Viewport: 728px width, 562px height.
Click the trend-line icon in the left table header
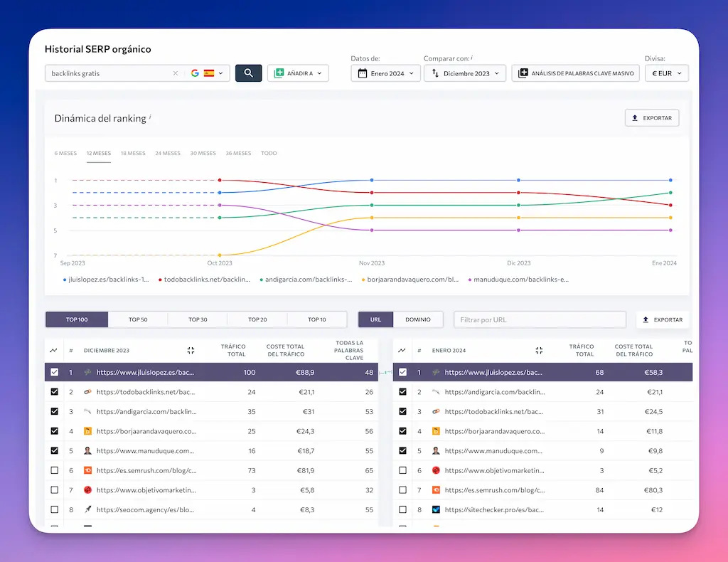(x=55, y=350)
